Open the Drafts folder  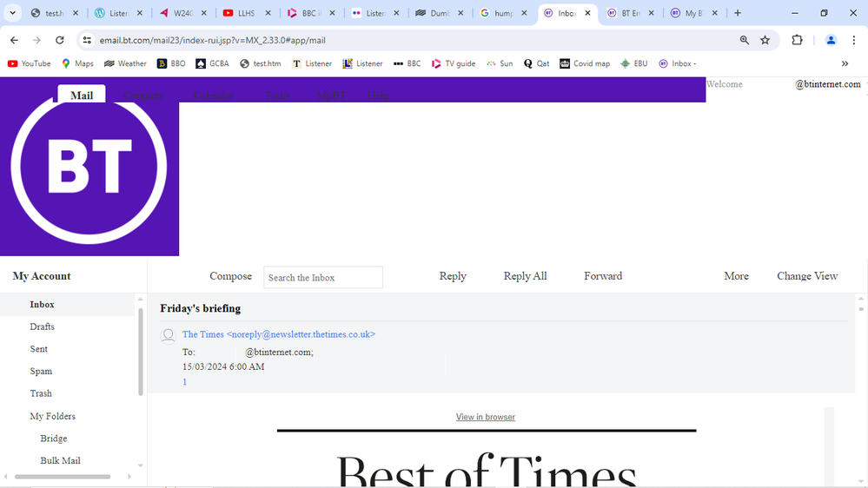(42, 326)
